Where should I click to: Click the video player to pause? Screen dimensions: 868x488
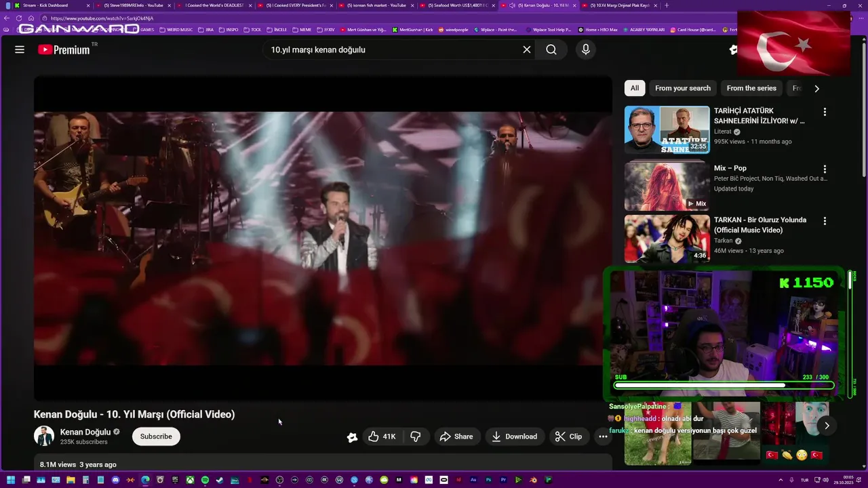[x=323, y=239]
